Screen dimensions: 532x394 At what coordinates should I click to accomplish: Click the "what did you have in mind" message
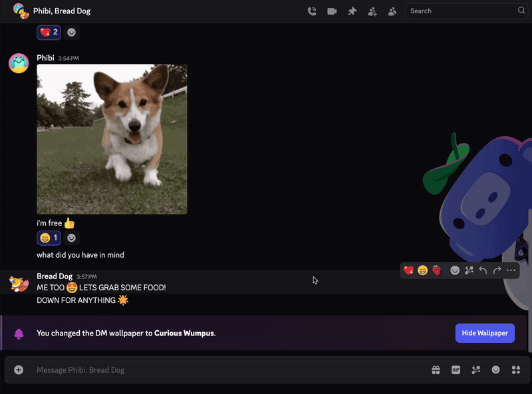click(80, 255)
